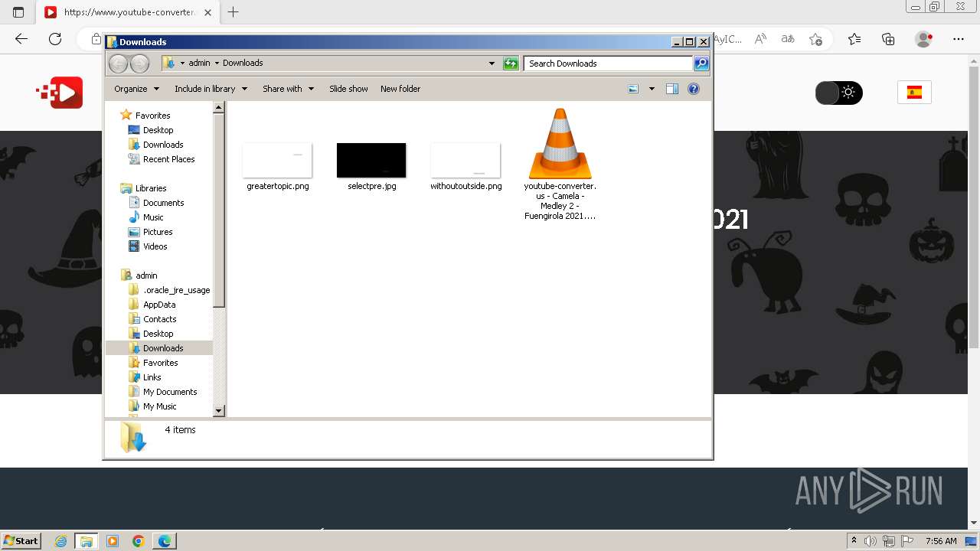This screenshot has width=980, height=551.
Task: Click the green refresh button in address bar
Action: click(x=511, y=64)
